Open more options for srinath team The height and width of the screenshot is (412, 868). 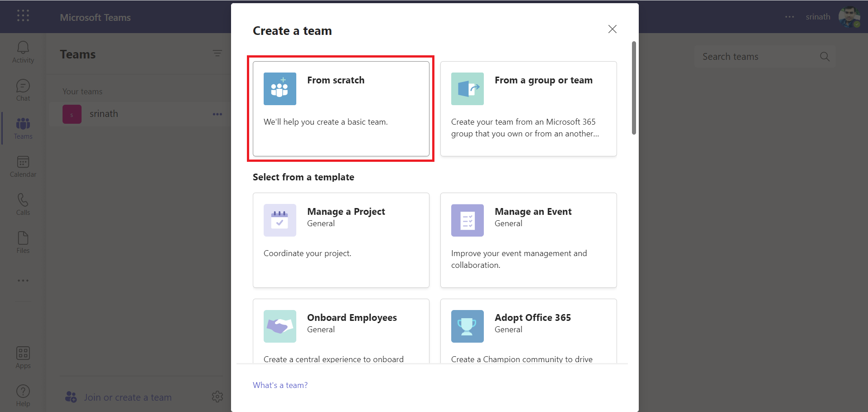(x=217, y=114)
